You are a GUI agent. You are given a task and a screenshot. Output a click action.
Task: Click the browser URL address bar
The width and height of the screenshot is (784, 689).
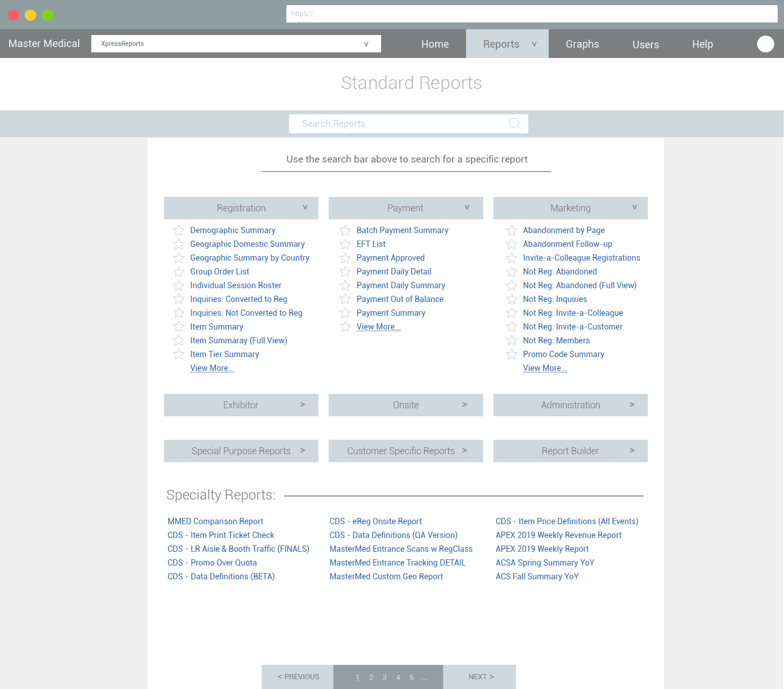coord(532,14)
